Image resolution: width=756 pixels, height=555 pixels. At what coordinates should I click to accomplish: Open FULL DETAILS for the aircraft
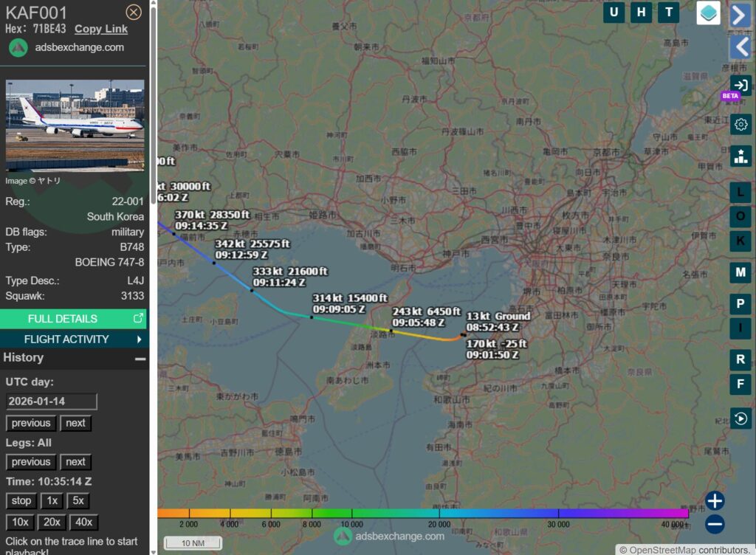(74, 319)
